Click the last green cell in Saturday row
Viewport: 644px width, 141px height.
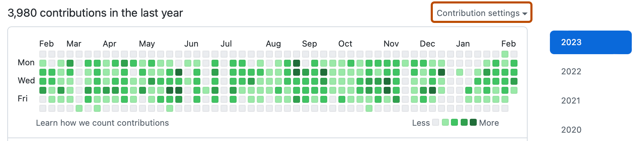click(x=369, y=108)
